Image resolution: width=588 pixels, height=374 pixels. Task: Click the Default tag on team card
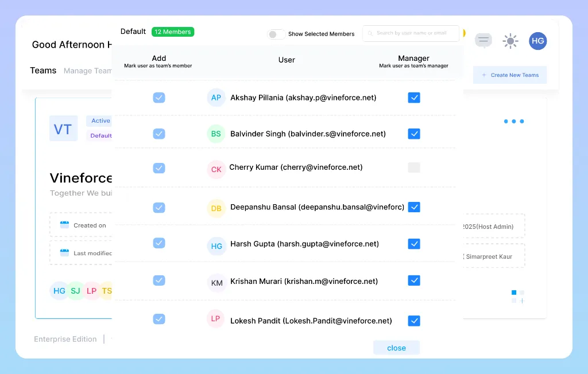click(x=100, y=135)
